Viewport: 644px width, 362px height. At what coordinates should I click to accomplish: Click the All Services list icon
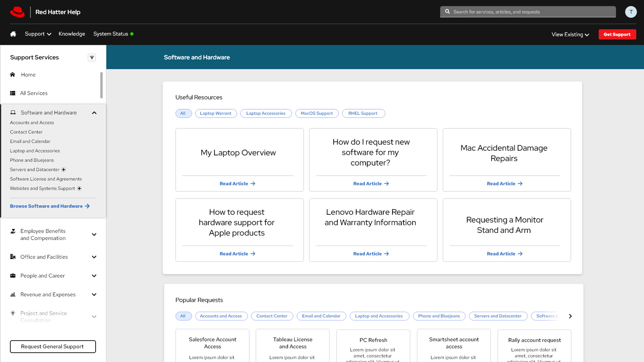coord(13,93)
